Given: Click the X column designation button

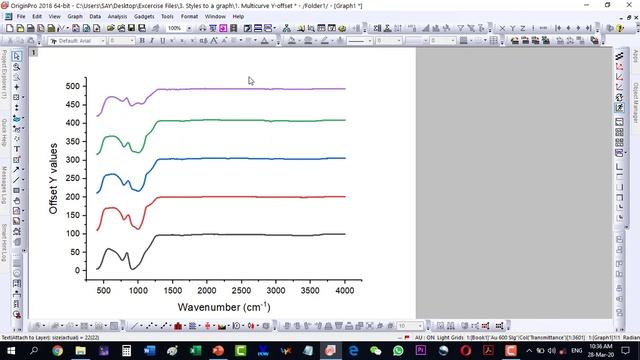Looking at the screenshot, I should pyautogui.click(x=502, y=28).
